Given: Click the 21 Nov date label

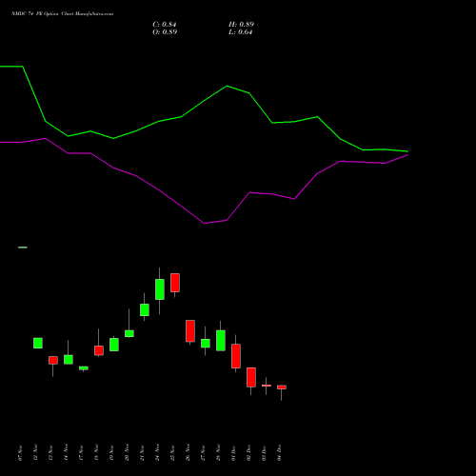Looking at the screenshot, I should (x=143, y=453).
